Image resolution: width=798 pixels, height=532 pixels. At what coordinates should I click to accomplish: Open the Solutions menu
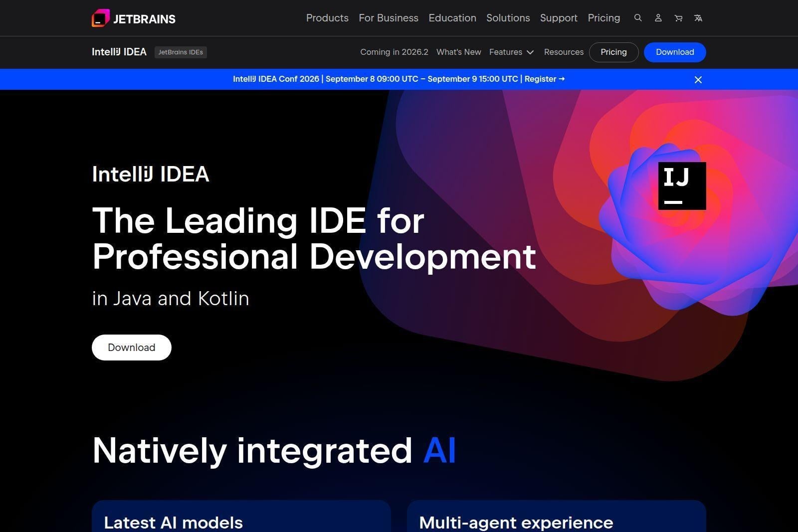click(x=508, y=18)
